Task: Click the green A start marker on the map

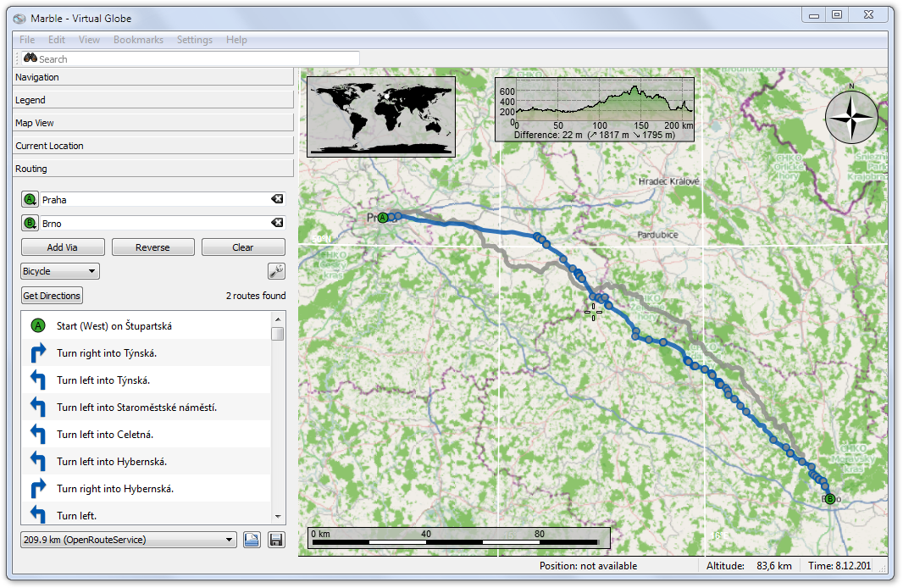Action: pos(382,218)
